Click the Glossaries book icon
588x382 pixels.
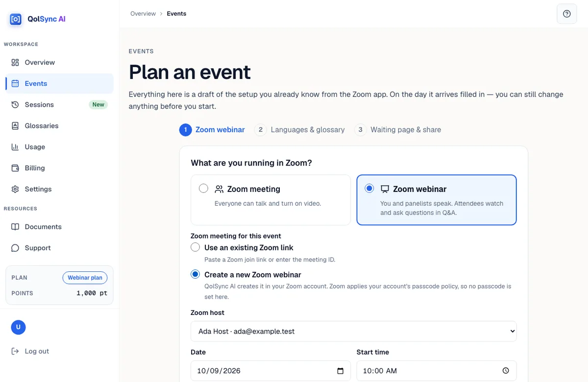[x=15, y=125]
